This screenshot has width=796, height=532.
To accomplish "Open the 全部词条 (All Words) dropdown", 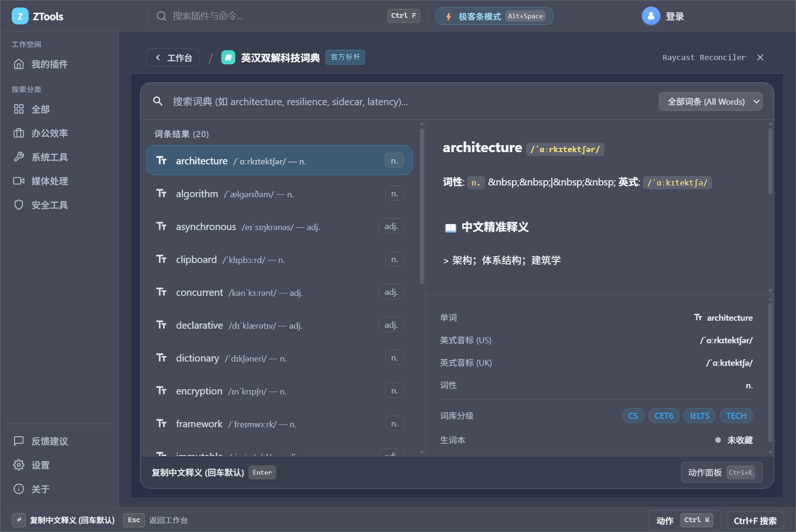I will (x=711, y=101).
